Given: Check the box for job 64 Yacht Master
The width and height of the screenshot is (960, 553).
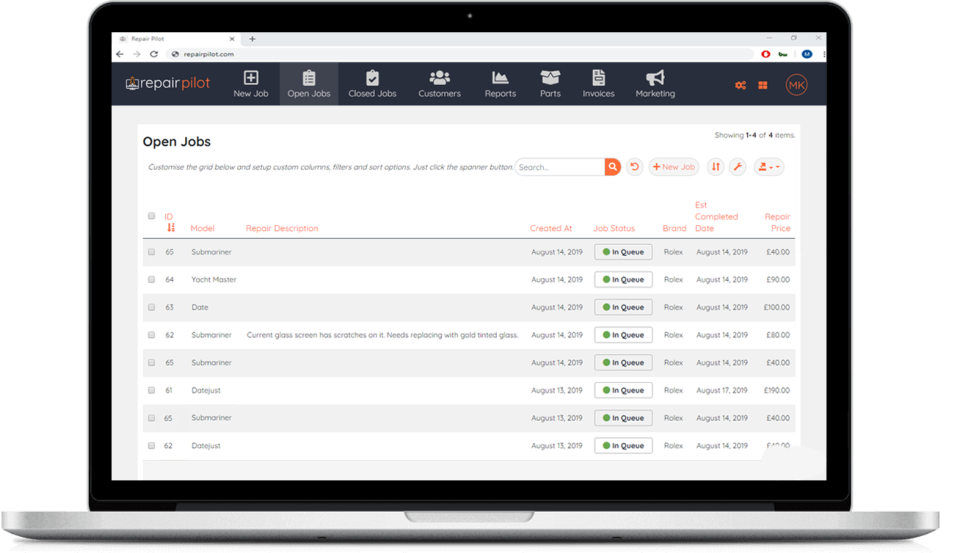Looking at the screenshot, I should tap(151, 279).
